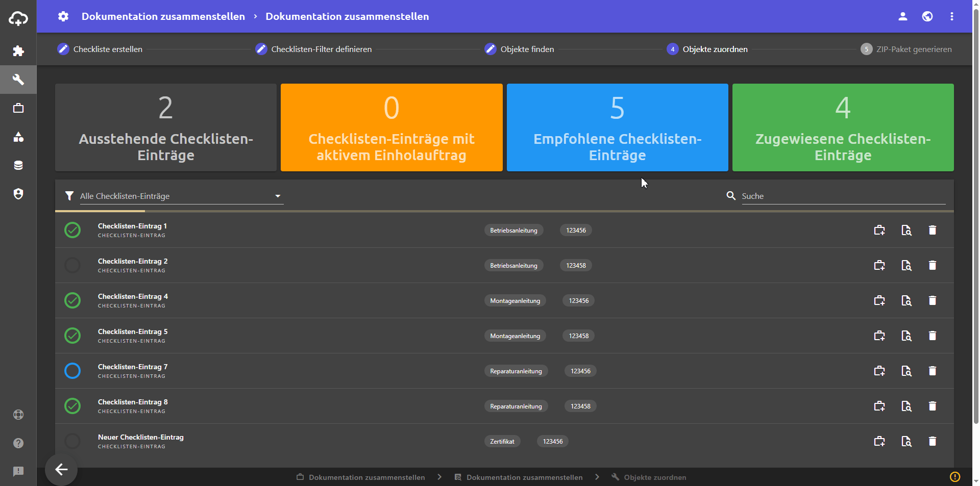980x486 pixels.
Task: Click the Suche search field
Action: [x=842, y=196]
